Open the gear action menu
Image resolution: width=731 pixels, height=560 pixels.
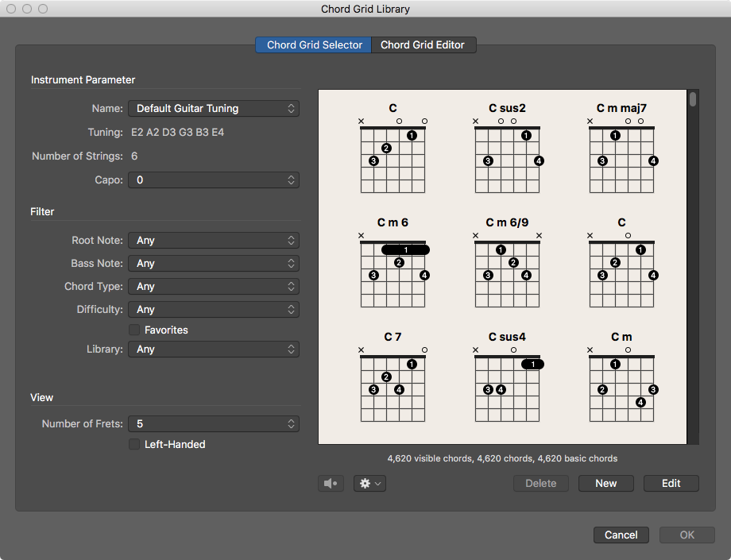[x=369, y=483]
